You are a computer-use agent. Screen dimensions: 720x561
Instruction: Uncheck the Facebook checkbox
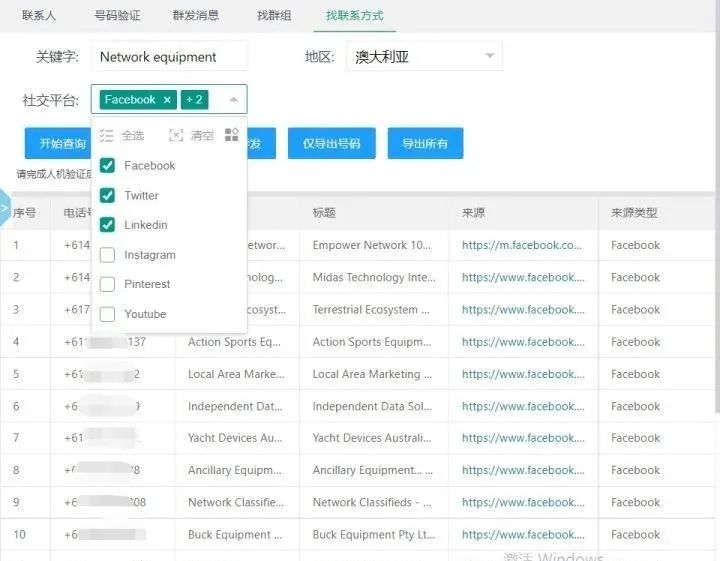click(x=107, y=165)
